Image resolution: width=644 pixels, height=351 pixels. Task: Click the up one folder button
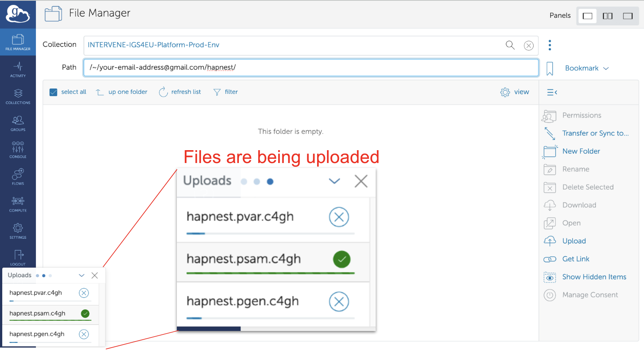click(x=122, y=92)
